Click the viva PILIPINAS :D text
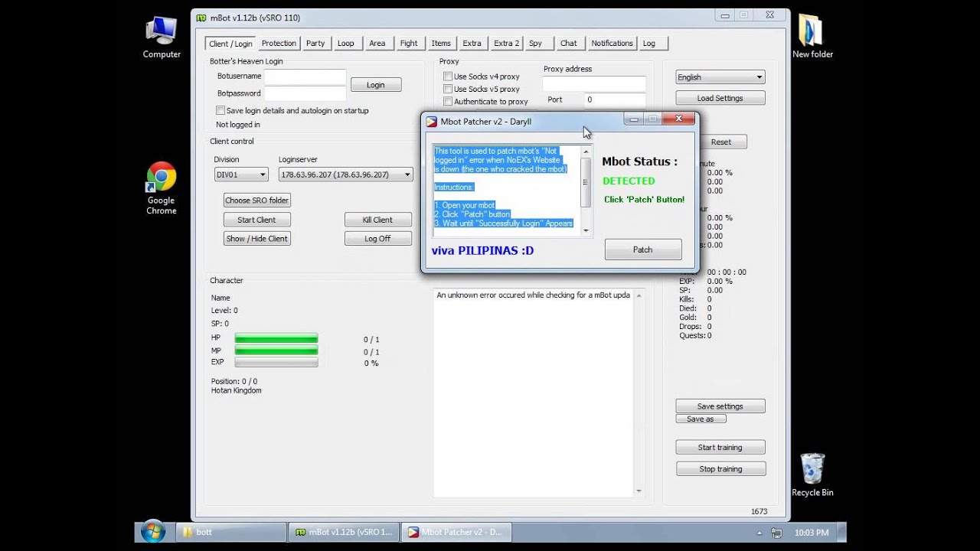The image size is (980, 551). (482, 250)
